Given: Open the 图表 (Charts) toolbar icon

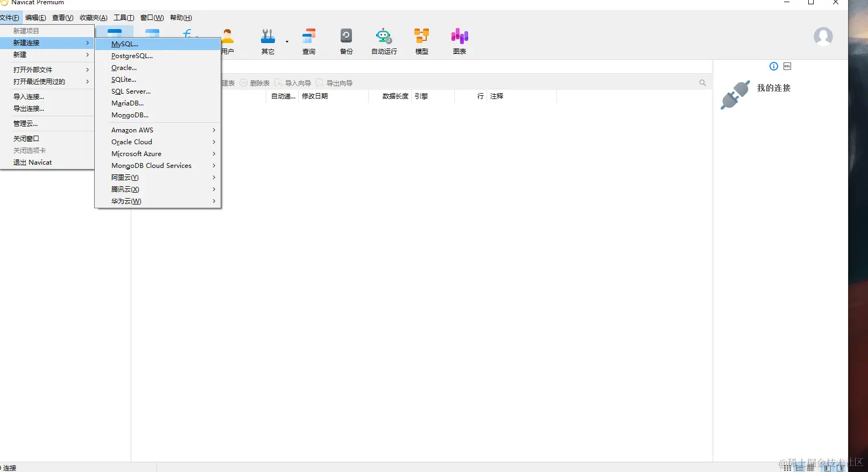Looking at the screenshot, I should (x=460, y=42).
